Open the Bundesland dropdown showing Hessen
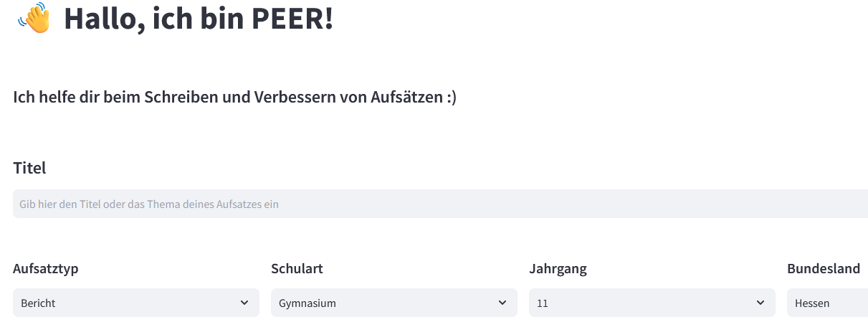This screenshot has width=868, height=322. (827, 303)
